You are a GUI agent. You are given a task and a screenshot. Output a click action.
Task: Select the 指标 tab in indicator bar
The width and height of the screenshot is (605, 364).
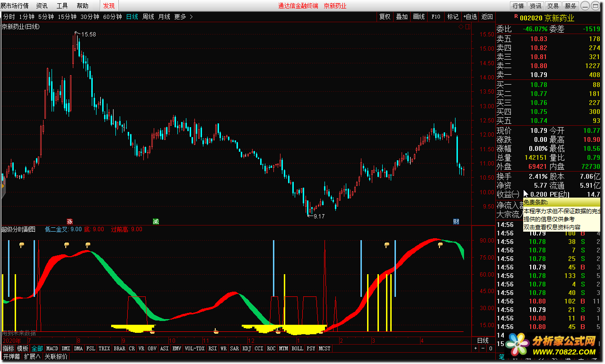click(x=9, y=348)
